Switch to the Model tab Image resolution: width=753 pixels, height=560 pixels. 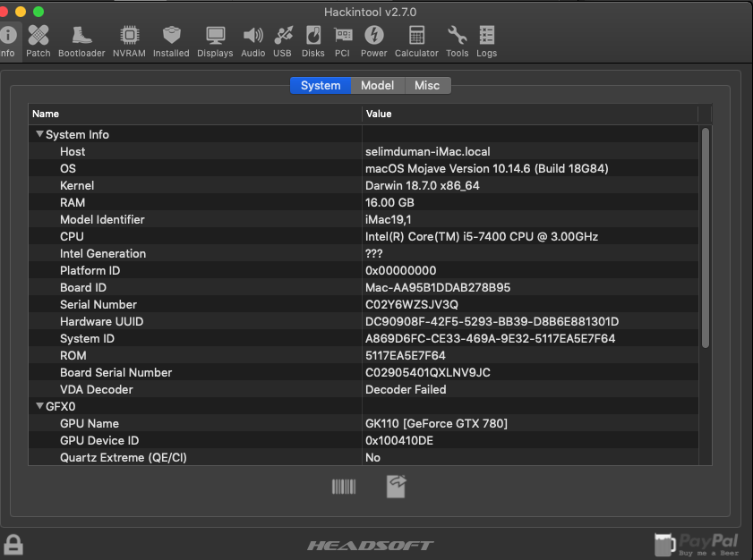click(x=378, y=85)
